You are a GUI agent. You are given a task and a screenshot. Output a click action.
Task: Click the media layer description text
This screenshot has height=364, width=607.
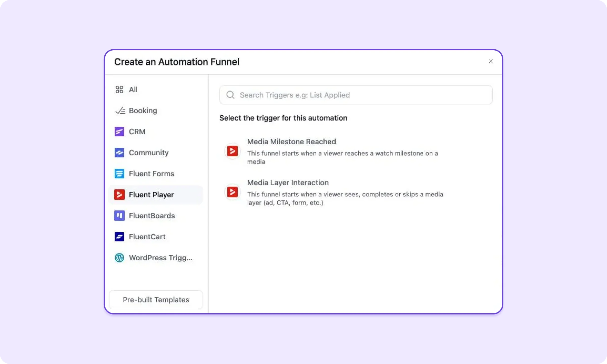345,198
